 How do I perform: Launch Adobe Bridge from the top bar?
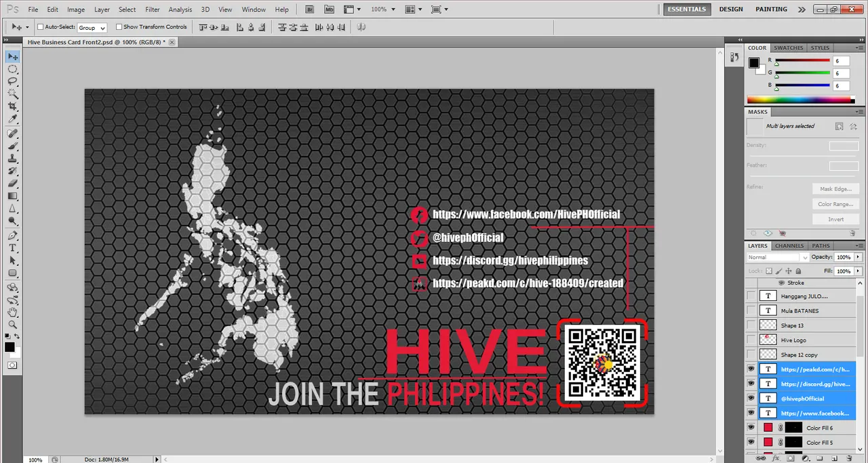coord(310,9)
